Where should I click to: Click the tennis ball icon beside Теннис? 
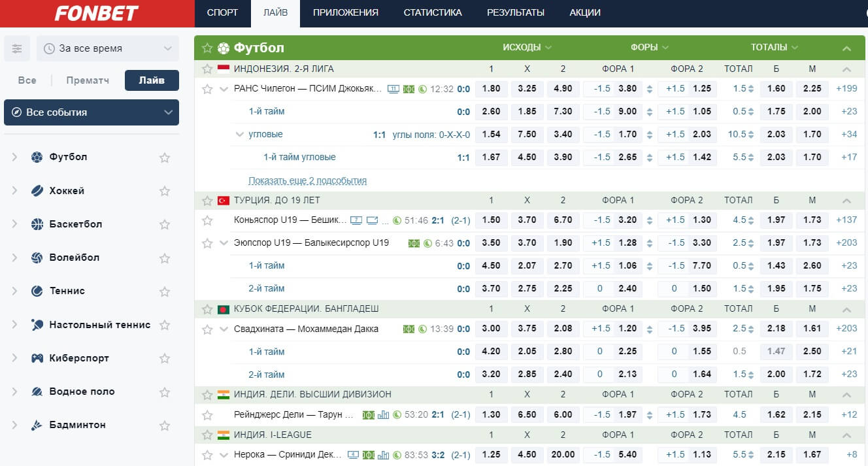[x=37, y=291]
